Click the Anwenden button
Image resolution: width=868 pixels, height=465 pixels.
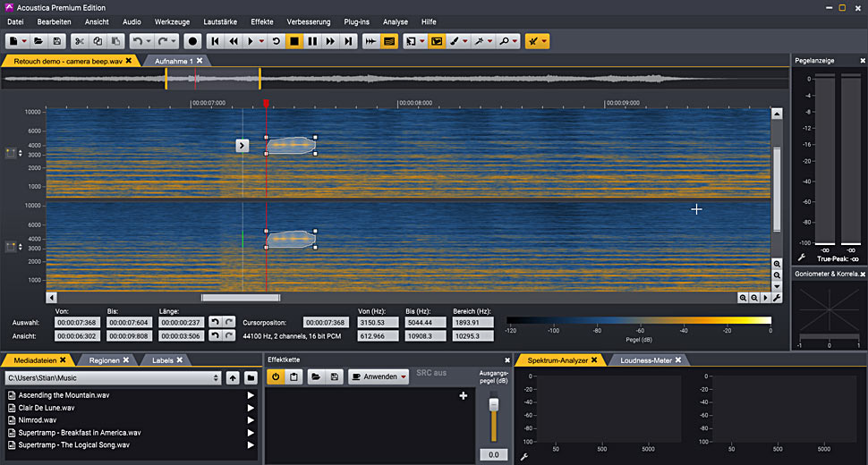click(x=375, y=377)
